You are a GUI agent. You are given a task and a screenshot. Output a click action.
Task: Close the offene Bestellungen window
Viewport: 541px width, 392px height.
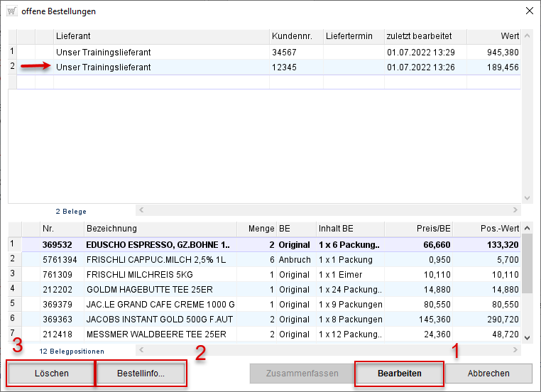pos(528,11)
